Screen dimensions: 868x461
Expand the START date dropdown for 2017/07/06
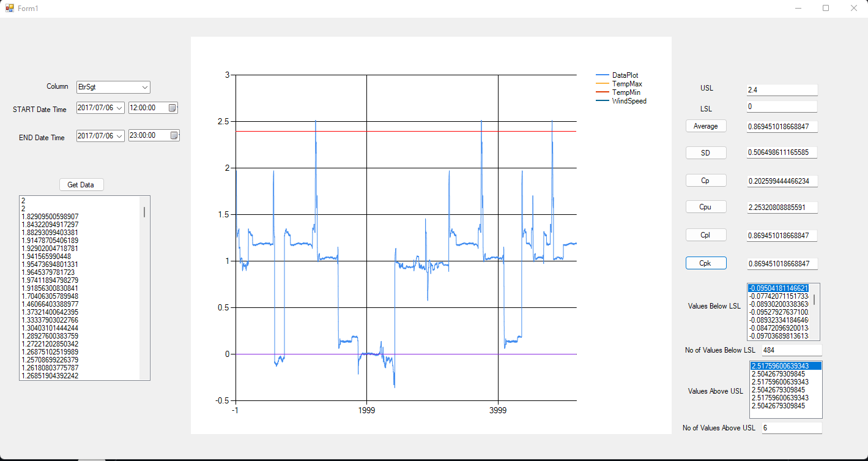pyautogui.click(x=120, y=107)
